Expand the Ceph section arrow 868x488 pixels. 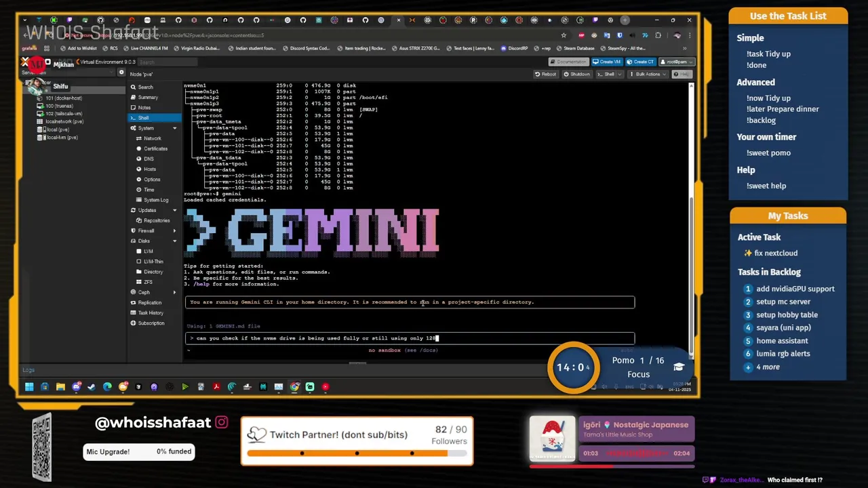click(174, 292)
